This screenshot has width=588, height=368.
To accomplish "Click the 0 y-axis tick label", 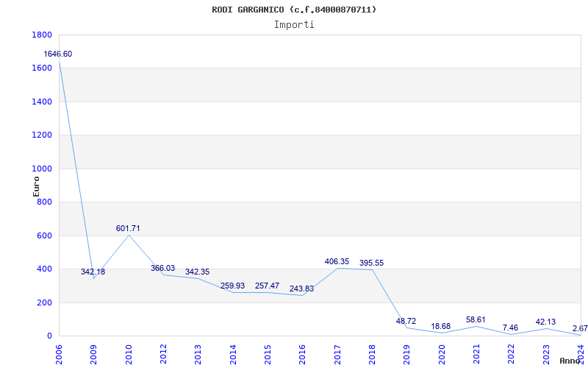I will pyautogui.click(x=49, y=336).
